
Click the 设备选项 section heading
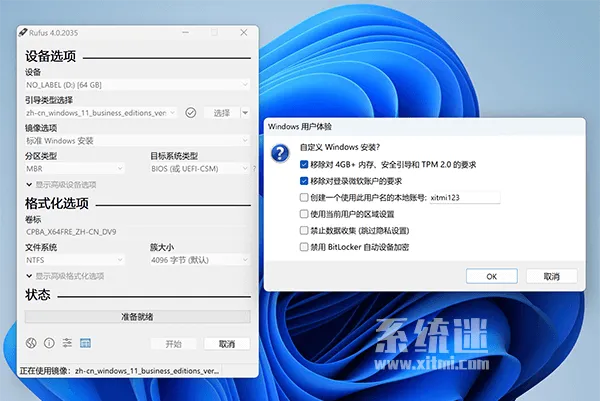(x=51, y=56)
